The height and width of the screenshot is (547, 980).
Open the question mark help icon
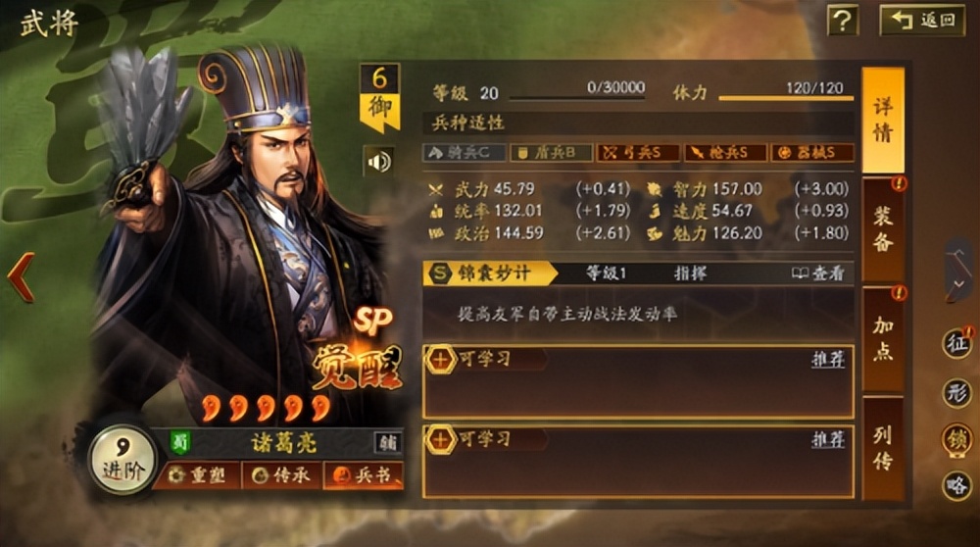click(843, 21)
